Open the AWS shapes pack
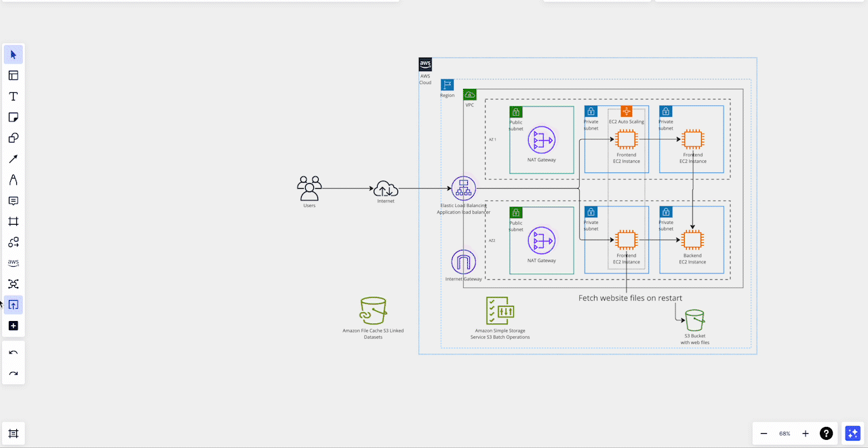 [14, 263]
